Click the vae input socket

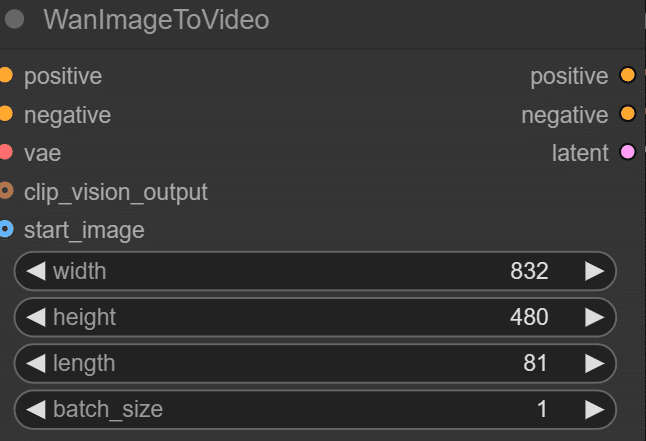[x=5, y=153]
